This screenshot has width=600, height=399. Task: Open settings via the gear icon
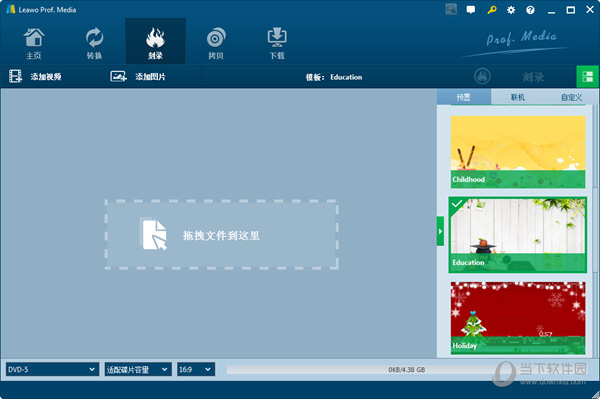pyautogui.click(x=511, y=10)
